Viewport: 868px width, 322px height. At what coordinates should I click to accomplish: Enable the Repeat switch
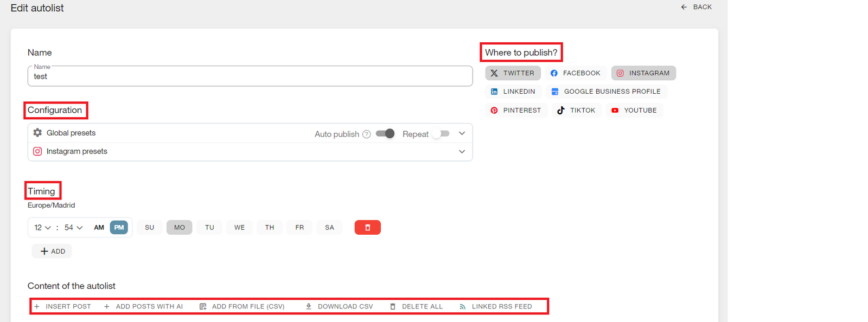coord(441,134)
